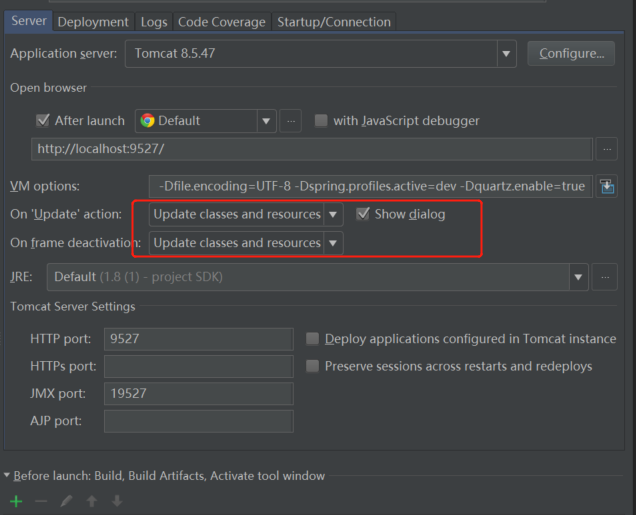Open the browse button next to Default browser

click(291, 121)
